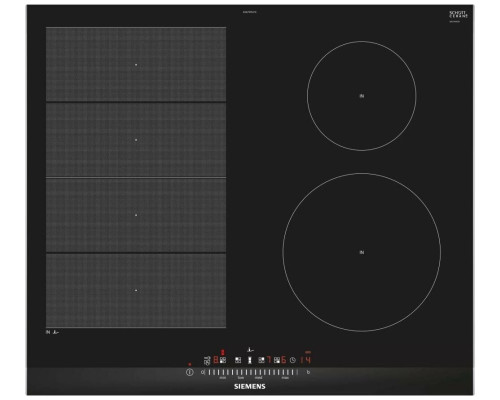
Task: Tap the red '7' power level display
Action: click(x=269, y=360)
